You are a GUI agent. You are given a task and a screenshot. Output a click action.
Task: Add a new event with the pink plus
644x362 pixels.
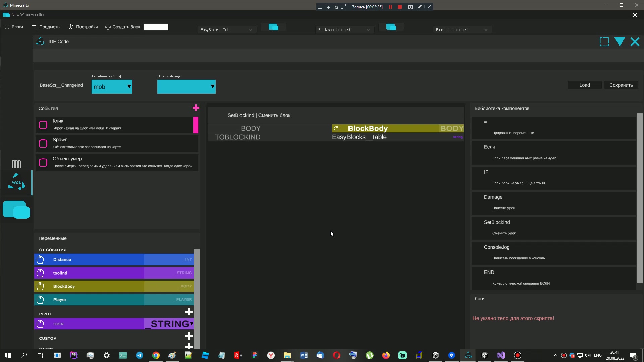[196, 108]
